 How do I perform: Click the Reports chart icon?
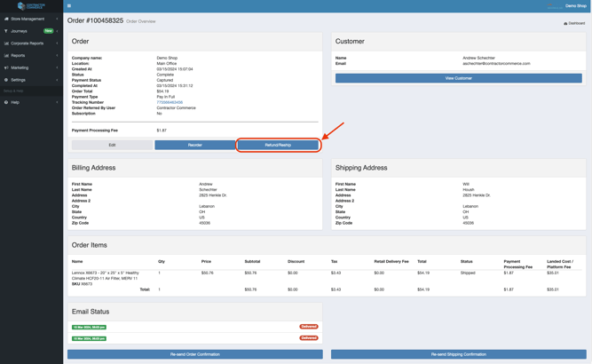[6, 56]
